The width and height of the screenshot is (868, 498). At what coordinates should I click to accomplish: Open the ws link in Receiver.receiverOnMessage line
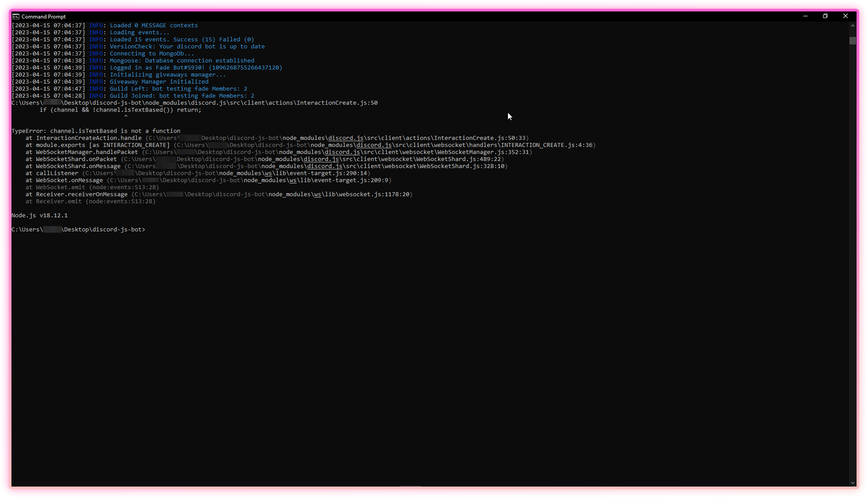317,194
